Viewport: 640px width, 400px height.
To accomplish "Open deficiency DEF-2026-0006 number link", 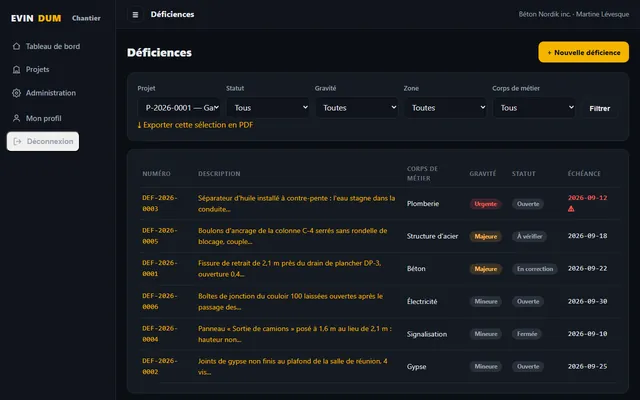I will (160, 301).
